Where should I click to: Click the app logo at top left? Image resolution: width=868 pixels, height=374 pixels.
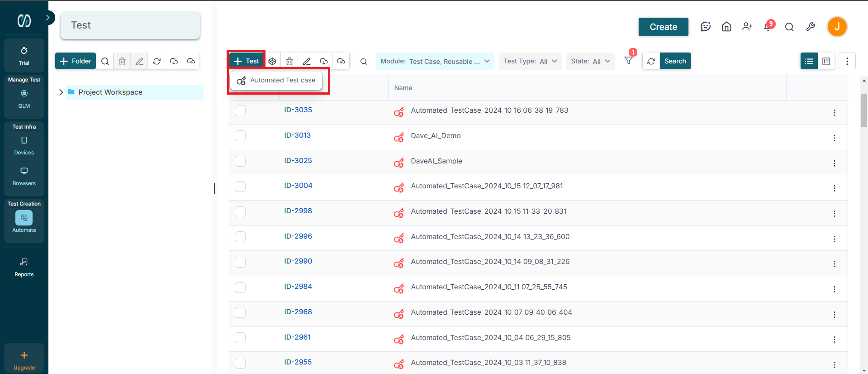tap(24, 20)
